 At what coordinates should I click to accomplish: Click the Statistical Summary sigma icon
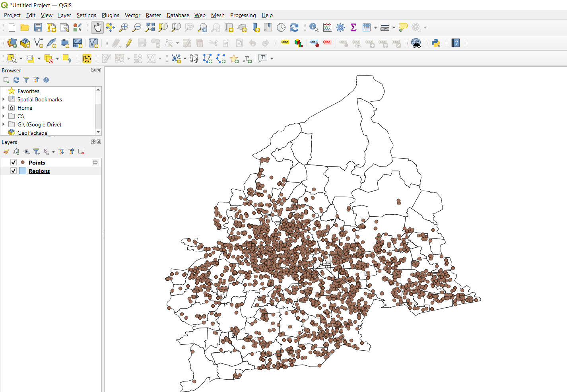point(353,27)
